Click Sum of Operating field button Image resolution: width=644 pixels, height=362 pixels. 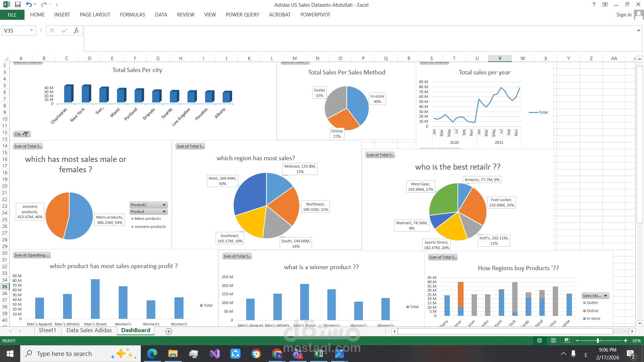coord(32,255)
